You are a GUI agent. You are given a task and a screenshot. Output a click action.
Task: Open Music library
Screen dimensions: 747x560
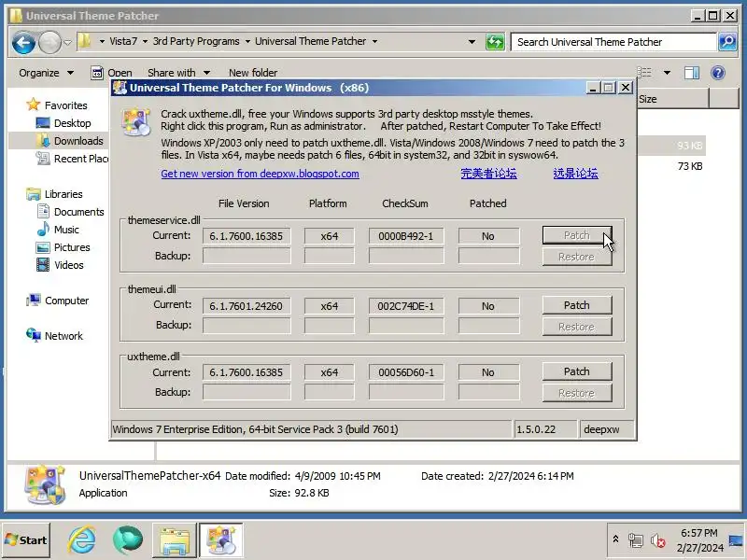[x=58, y=230]
